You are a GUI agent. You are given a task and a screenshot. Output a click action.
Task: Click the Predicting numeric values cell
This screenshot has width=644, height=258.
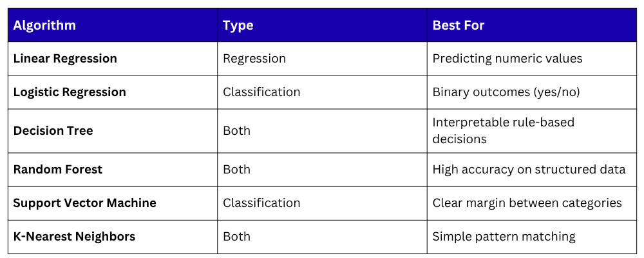507,59
